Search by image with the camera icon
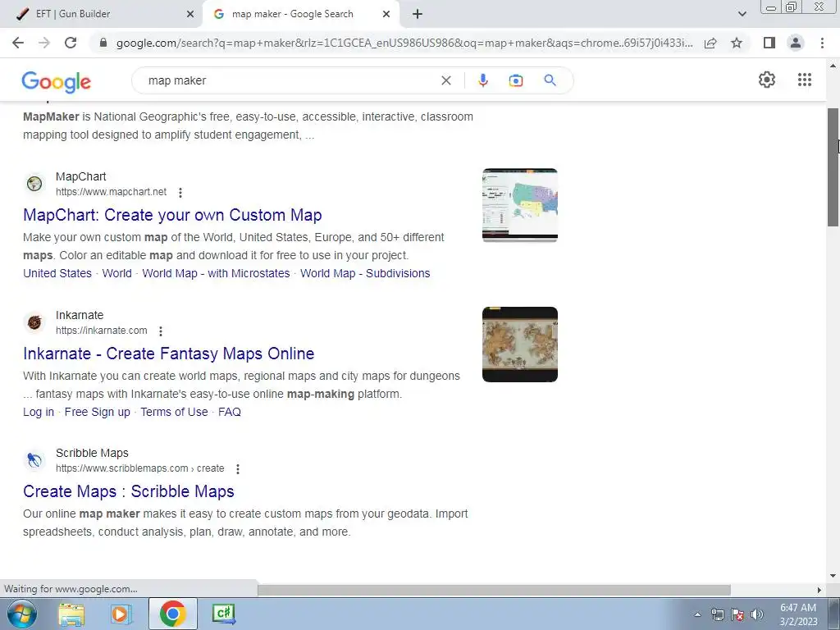Viewport: 840px width, 630px height. (x=516, y=80)
